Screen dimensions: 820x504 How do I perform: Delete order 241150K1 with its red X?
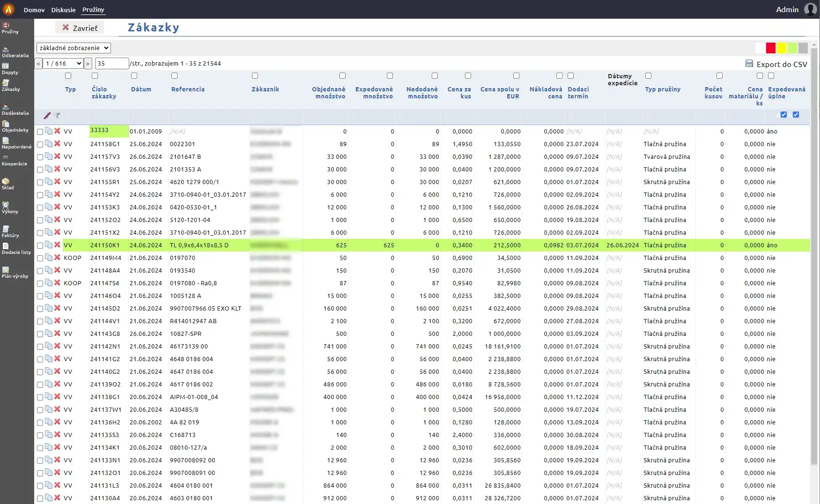[57, 245]
